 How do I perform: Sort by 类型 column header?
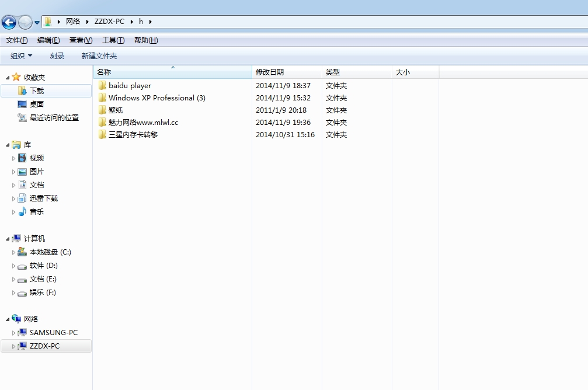357,72
